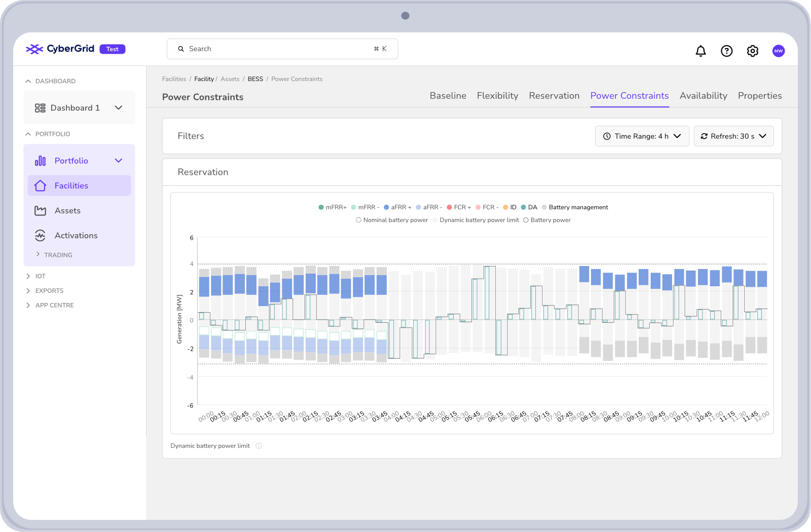Click the Dynamic battery power limit info icon
Screen dimensions: 811x532
pyautogui.click(x=259, y=446)
